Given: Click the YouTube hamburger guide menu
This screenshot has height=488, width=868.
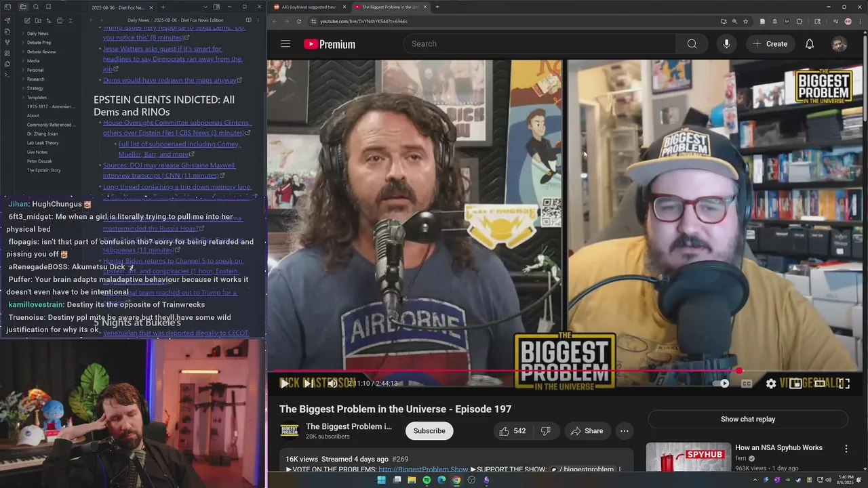Looking at the screenshot, I should pyautogui.click(x=285, y=44).
